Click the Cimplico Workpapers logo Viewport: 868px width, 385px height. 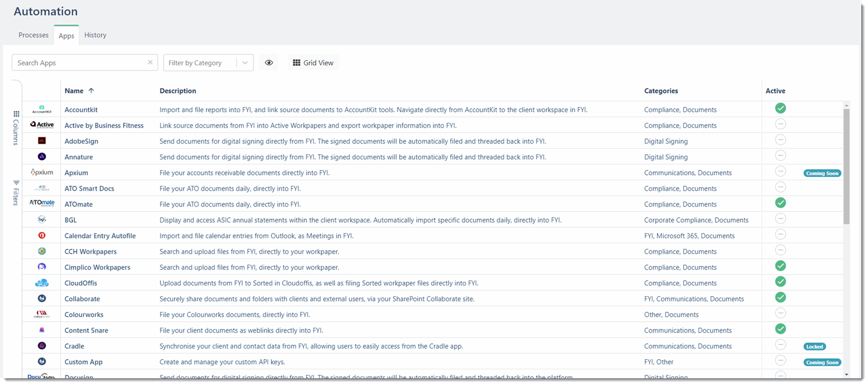[x=42, y=267]
